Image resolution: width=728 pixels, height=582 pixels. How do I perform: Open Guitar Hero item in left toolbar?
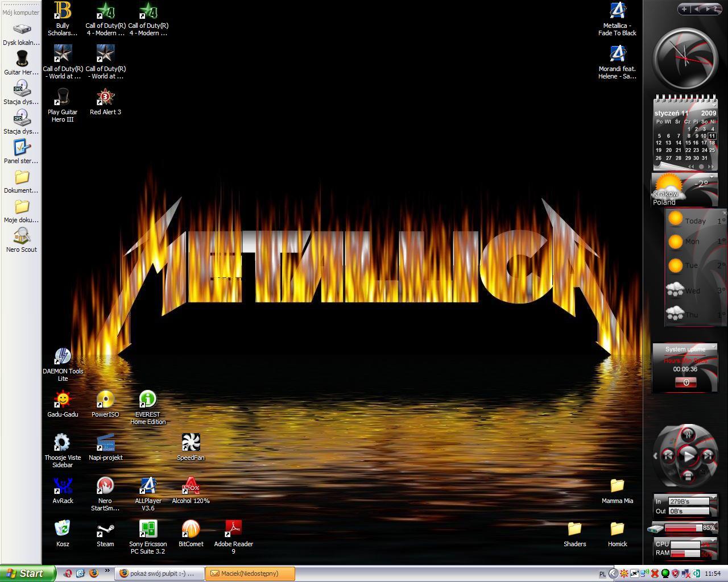(21, 63)
